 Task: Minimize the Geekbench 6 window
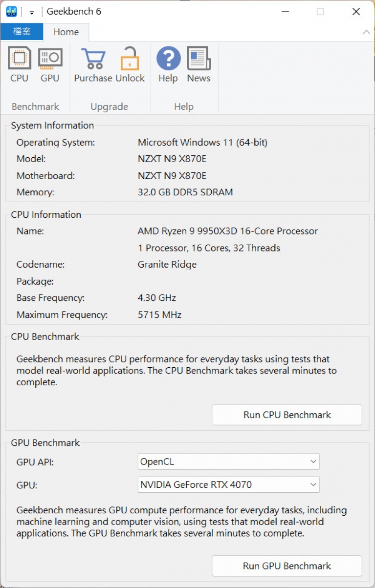285,12
